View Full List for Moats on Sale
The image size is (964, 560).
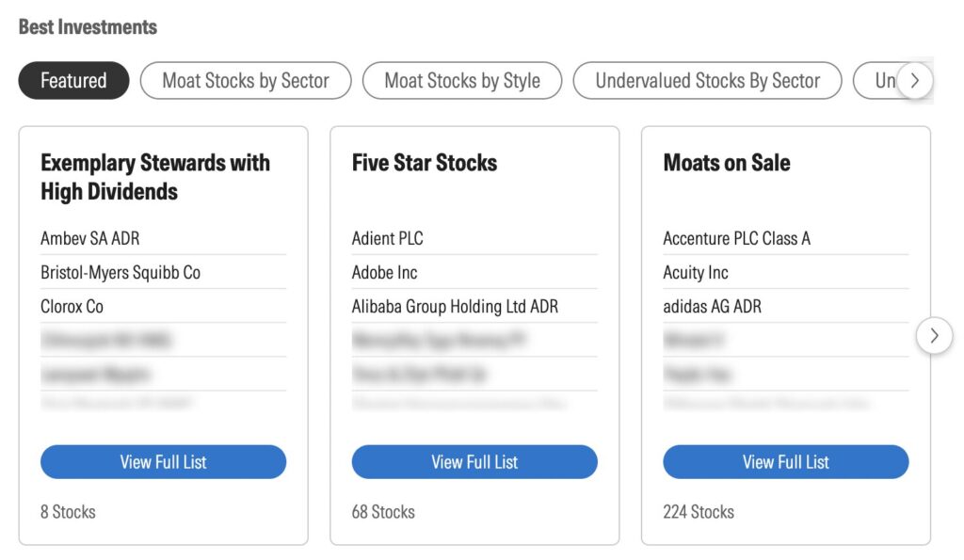pos(785,462)
